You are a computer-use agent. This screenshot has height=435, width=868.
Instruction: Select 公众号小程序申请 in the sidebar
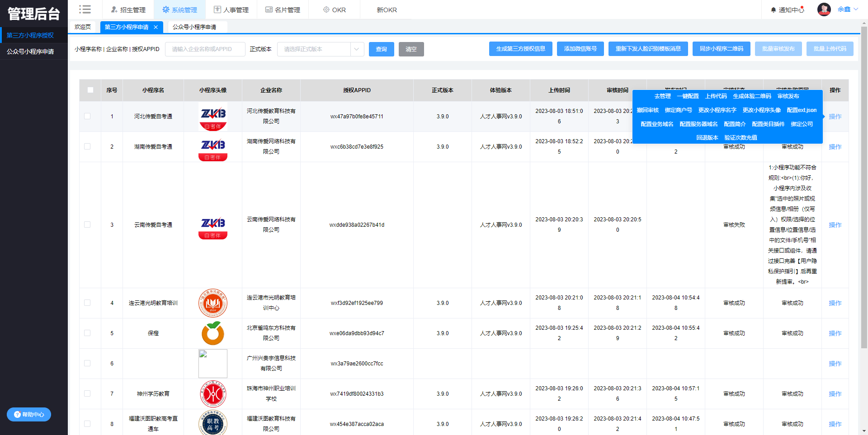click(30, 51)
